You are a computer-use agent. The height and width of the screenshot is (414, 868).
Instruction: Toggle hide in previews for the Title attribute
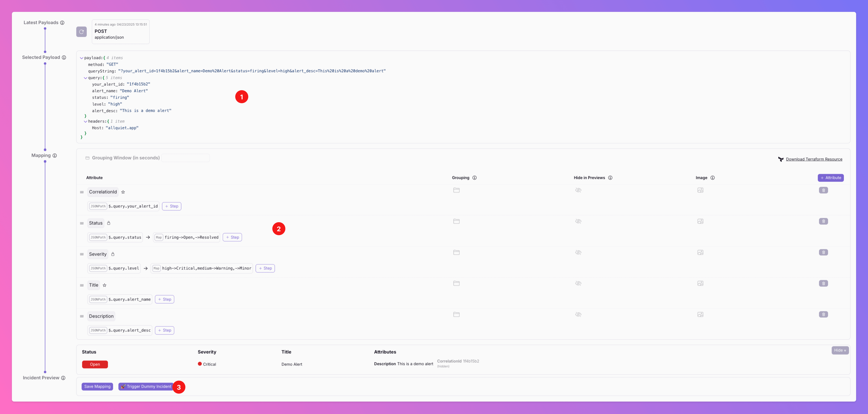point(578,283)
